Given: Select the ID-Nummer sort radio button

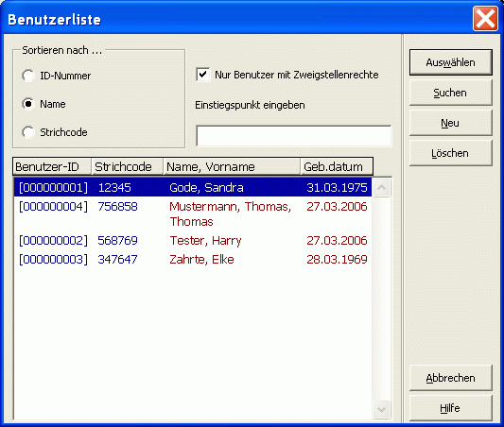Looking at the screenshot, I should [28, 76].
